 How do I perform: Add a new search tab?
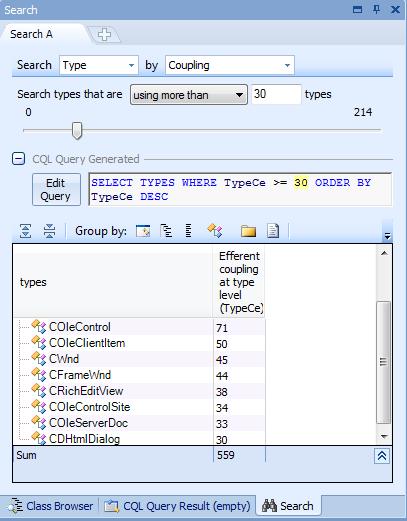(104, 34)
